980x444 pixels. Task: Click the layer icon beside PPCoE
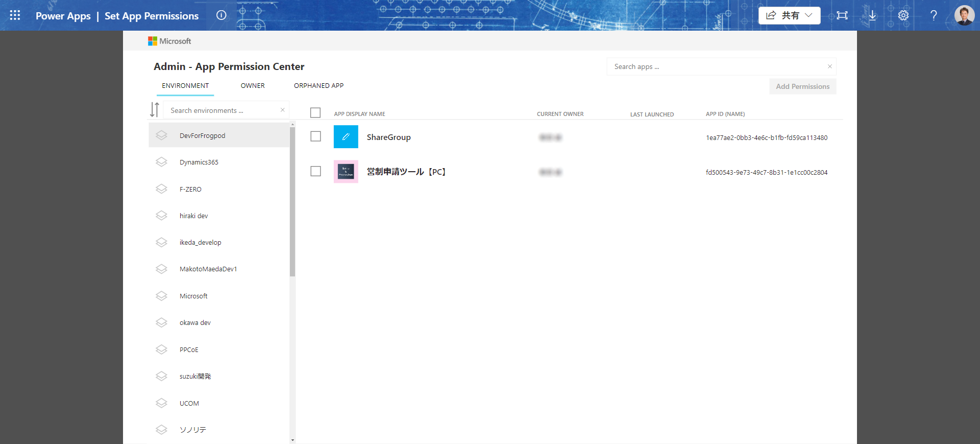pyautogui.click(x=162, y=349)
